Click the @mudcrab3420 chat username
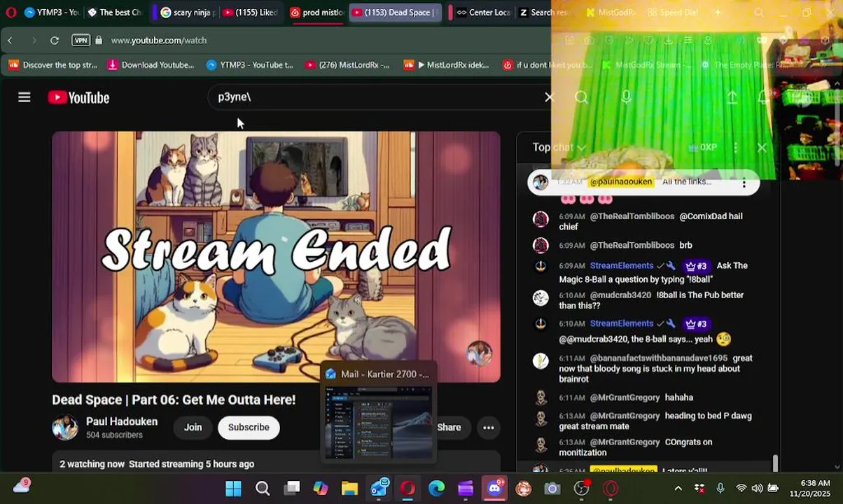This screenshot has width=843, height=504. pos(620,295)
